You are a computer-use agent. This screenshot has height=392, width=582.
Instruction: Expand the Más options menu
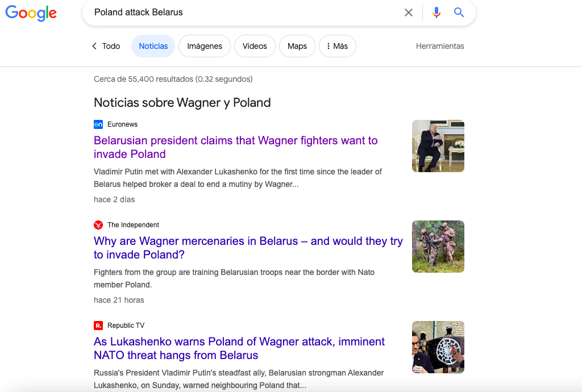[x=338, y=46]
